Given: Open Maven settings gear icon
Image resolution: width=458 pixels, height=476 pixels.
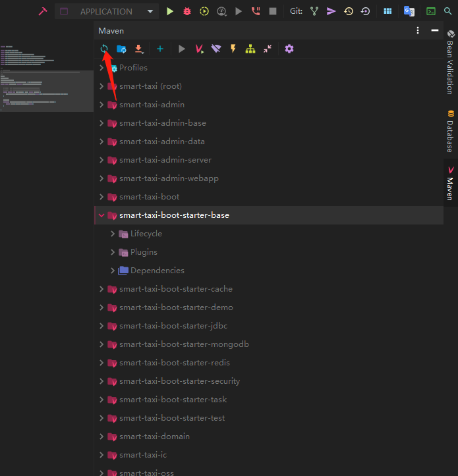Looking at the screenshot, I should [289, 49].
